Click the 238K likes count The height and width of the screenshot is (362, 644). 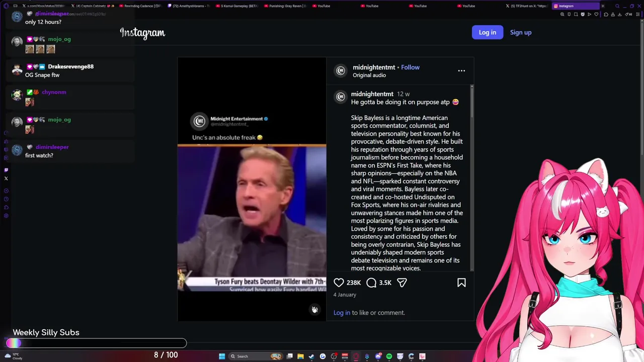[354, 283]
